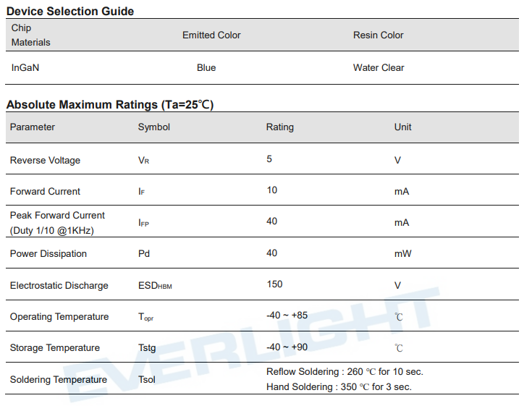Click the Forward Current rating value 10
The height and width of the screenshot is (406, 532).
pyautogui.click(x=271, y=190)
